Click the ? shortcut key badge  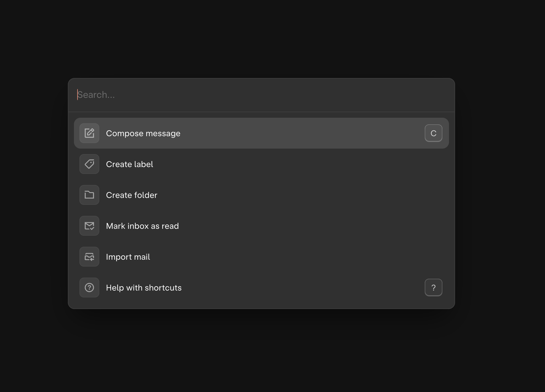(x=433, y=288)
